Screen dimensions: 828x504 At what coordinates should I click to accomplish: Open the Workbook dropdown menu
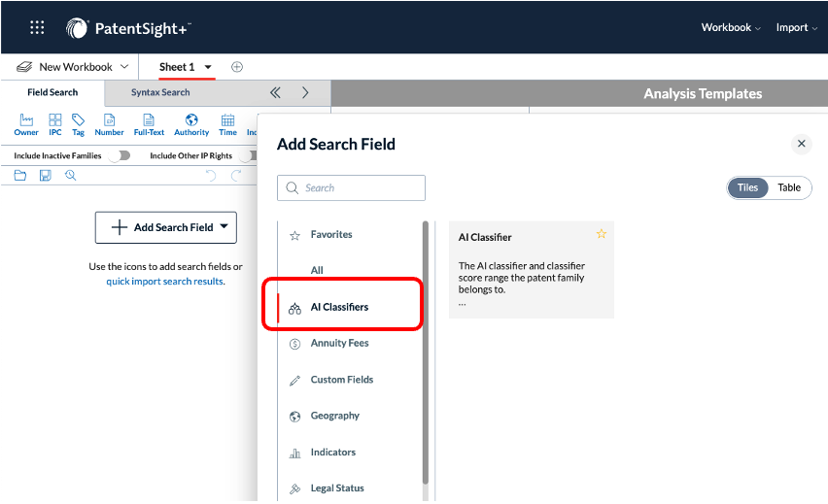(x=731, y=27)
